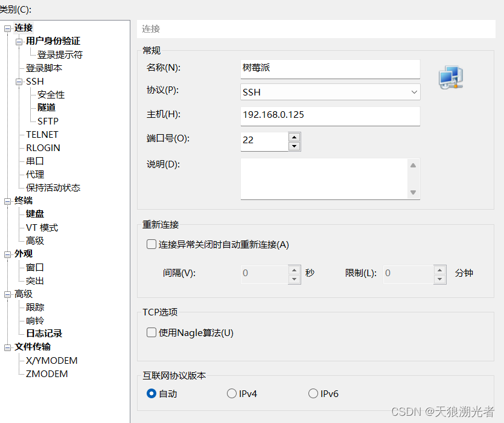Click the 限制 up spinner arrow

(439, 270)
